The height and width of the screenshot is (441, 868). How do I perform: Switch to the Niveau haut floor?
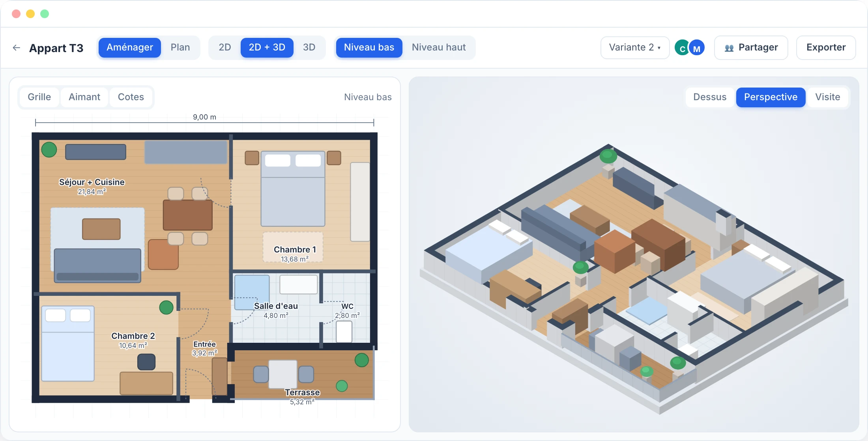[439, 48]
